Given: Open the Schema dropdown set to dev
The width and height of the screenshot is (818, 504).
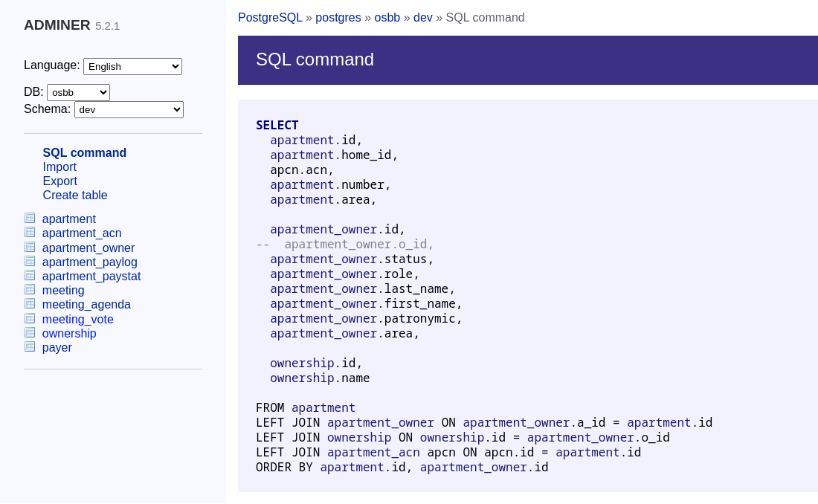Looking at the screenshot, I should [129, 109].
